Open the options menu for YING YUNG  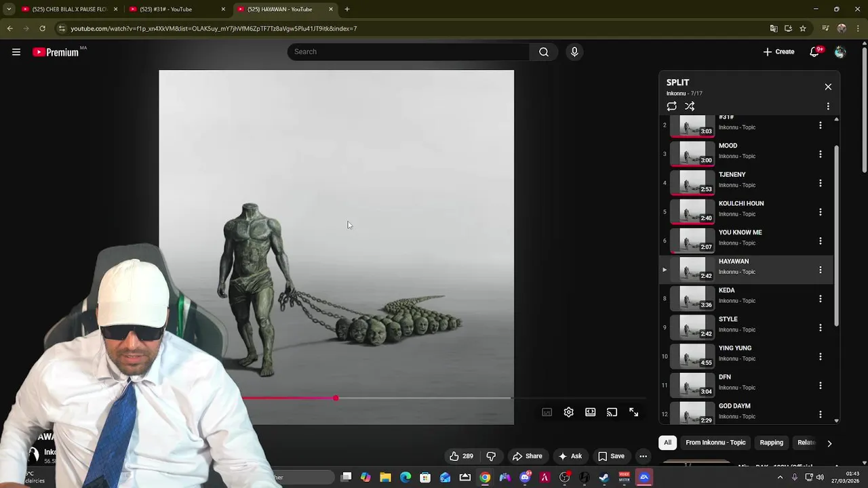[821, 357]
